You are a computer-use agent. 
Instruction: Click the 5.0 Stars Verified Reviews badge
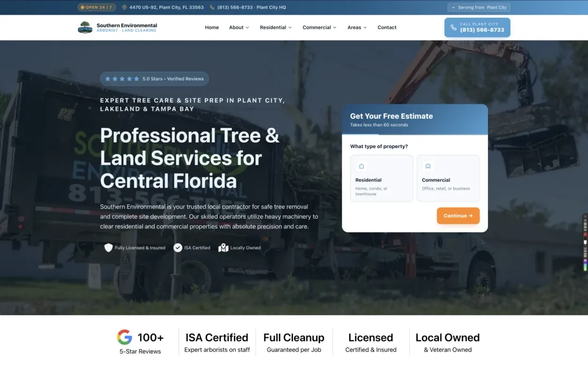click(154, 79)
